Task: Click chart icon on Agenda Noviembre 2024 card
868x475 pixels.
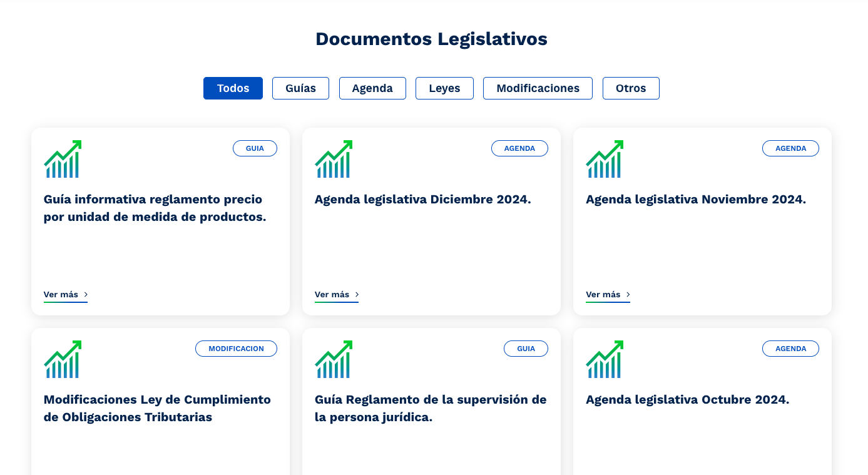Action: (x=605, y=159)
